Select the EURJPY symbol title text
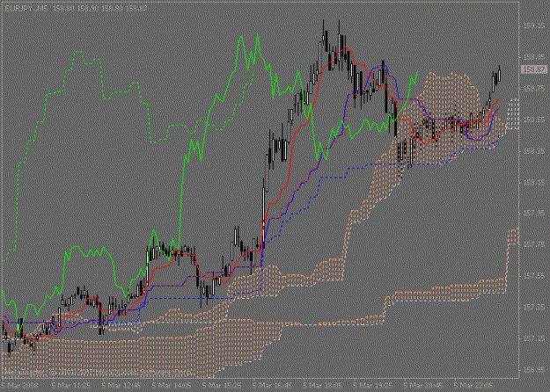The width and height of the screenshot is (550, 392). click(x=26, y=8)
